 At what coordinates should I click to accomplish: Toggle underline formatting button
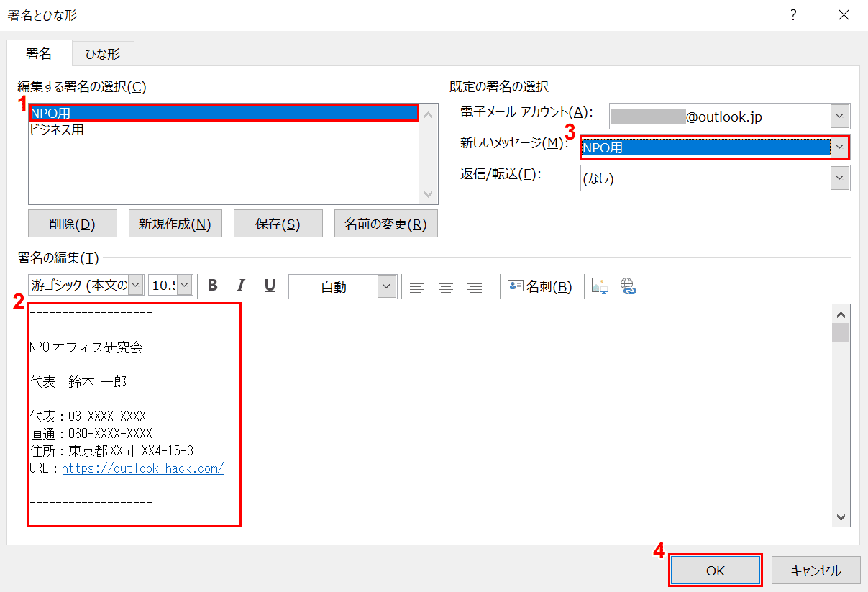tap(270, 286)
